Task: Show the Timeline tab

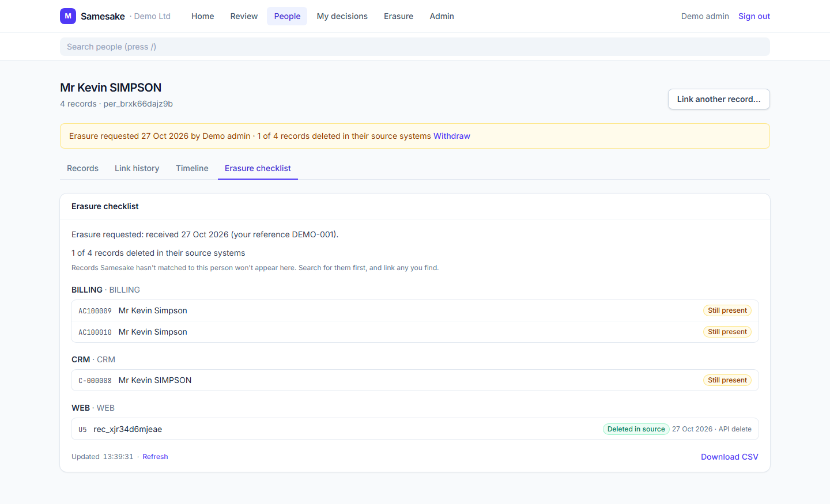Action: pos(192,168)
